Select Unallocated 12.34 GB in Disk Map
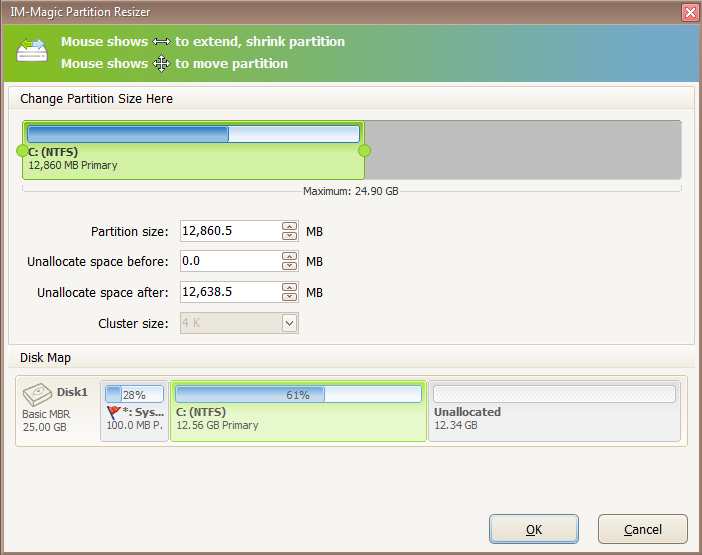This screenshot has height=555, width=702. click(554, 411)
